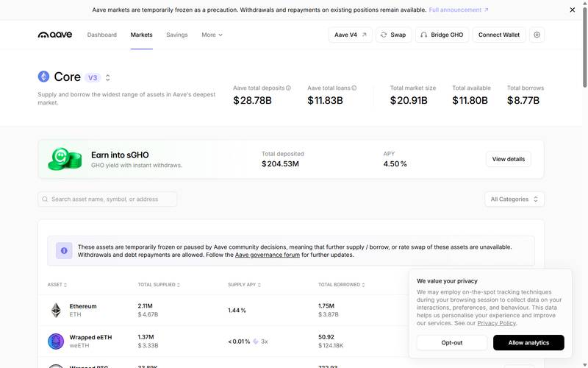Open the All Categories filter dropdown
588x368 pixels.
tap(514, 199)
